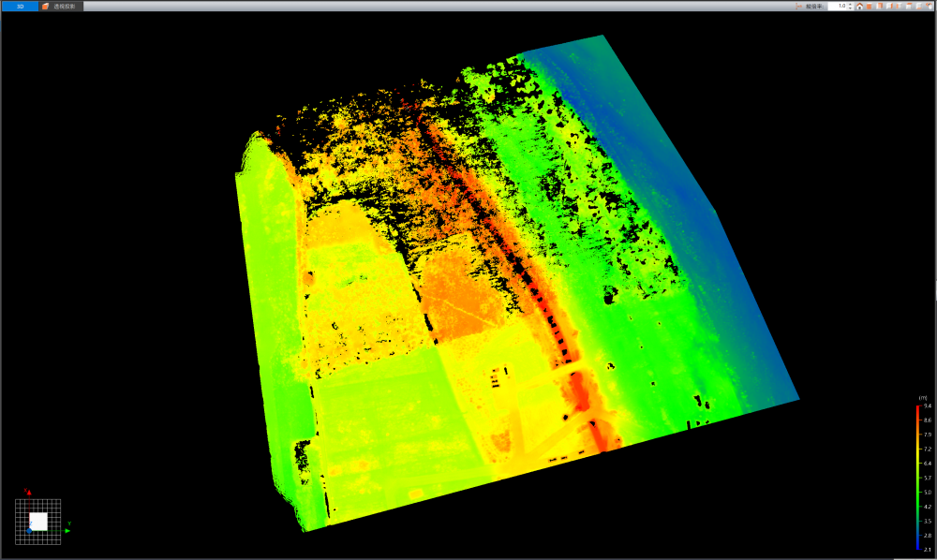Click the mouse icon in the top toolbar
Viewport: 937px width, 560px height.
[x=929, y=6]
